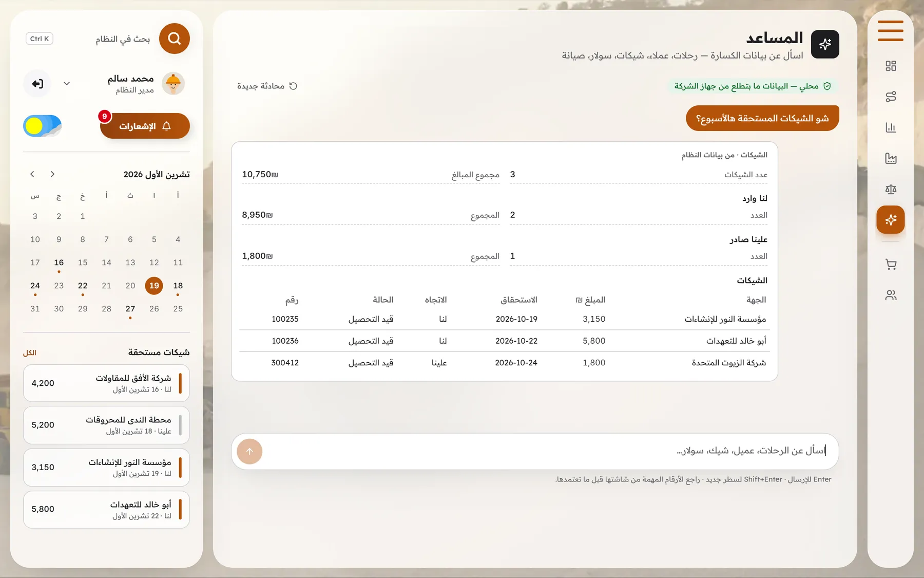The height and width of the screenshot is (578, 924).
Task: Open the مؤسسة النور للإنشاءات sidebar check card
Action: click(106, 468)
